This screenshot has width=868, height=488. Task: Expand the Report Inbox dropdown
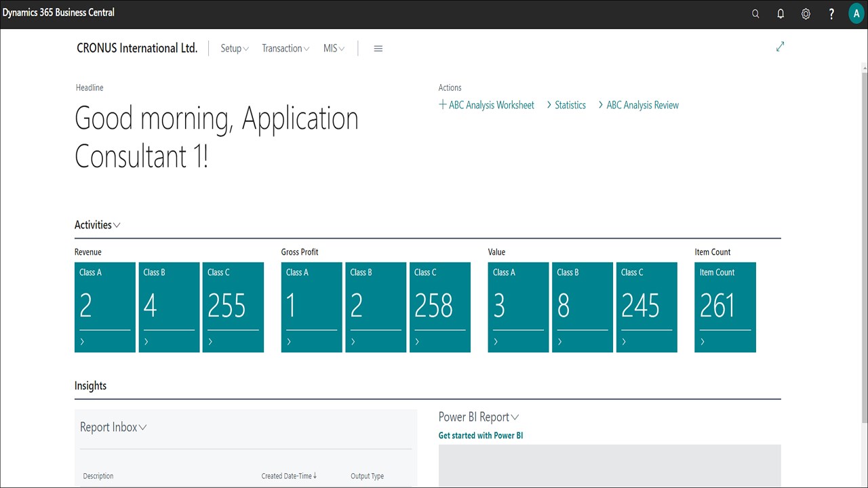pos(113,427)
